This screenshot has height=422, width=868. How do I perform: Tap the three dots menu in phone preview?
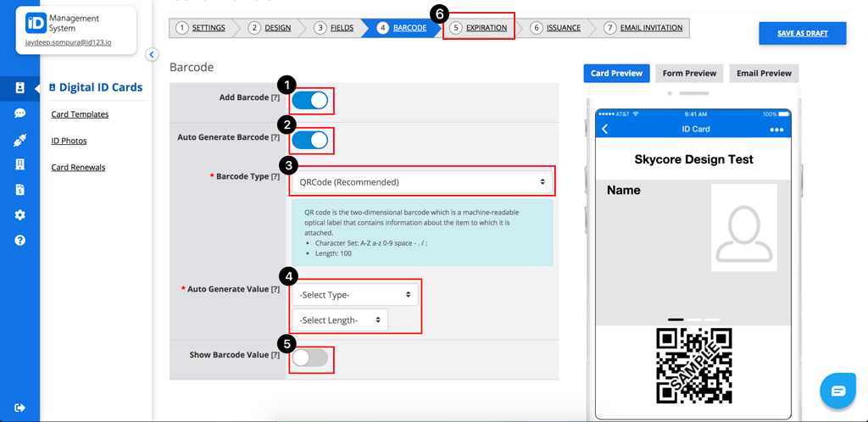(776, 130)
